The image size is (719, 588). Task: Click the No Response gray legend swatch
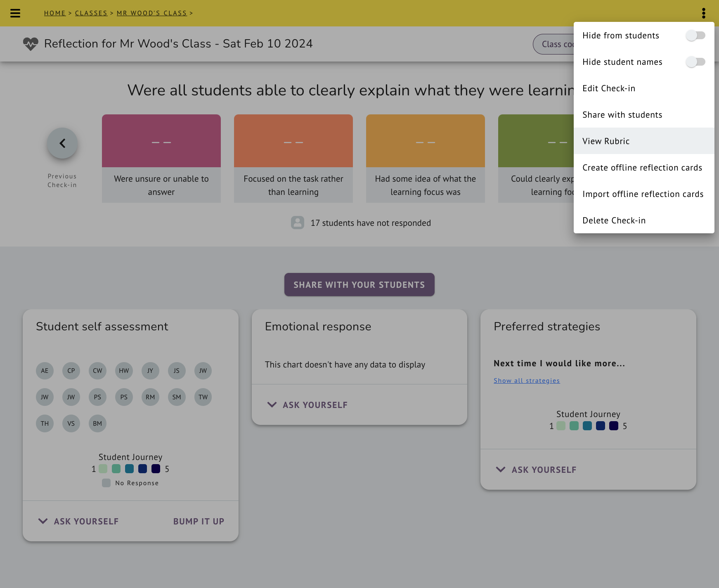106,483
